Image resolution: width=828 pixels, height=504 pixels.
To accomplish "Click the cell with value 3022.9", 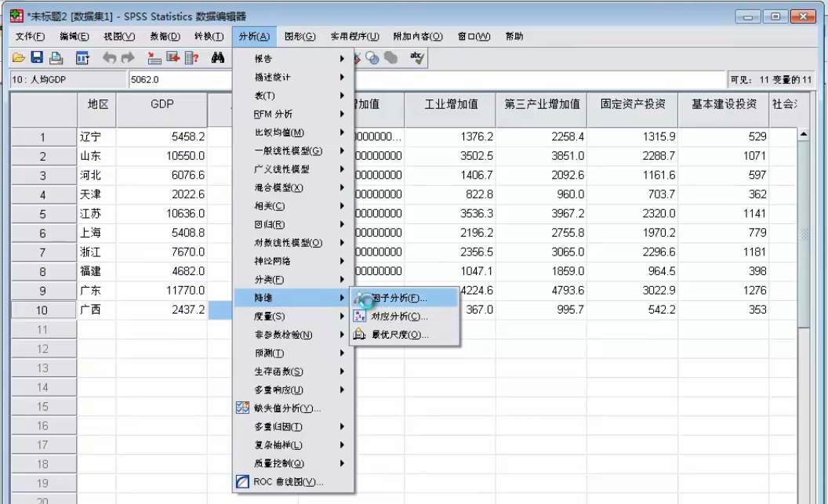I will coord(633,290).
